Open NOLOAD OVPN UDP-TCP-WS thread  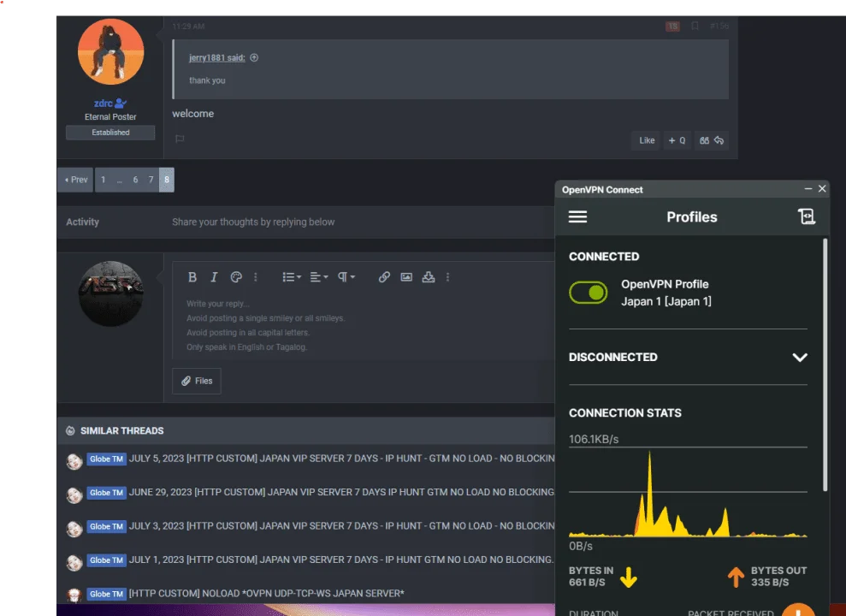pyautogui.click(x=267, y=594)
